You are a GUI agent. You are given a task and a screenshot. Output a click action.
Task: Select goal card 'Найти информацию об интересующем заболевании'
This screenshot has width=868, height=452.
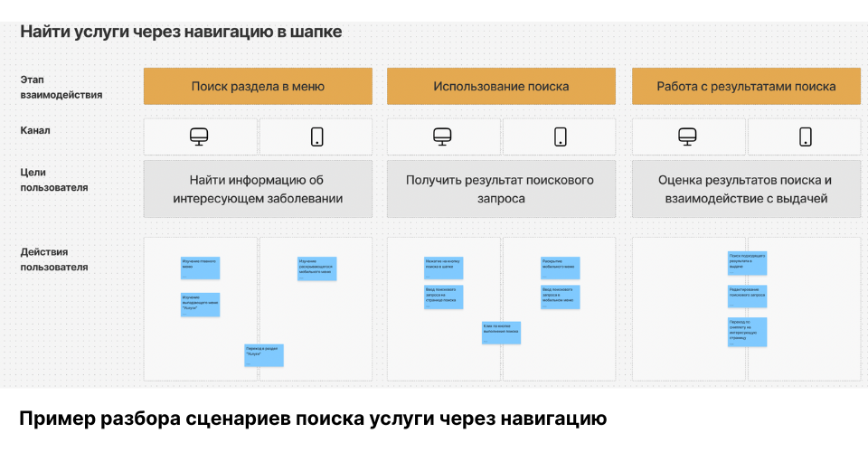[x=258, y=189]
